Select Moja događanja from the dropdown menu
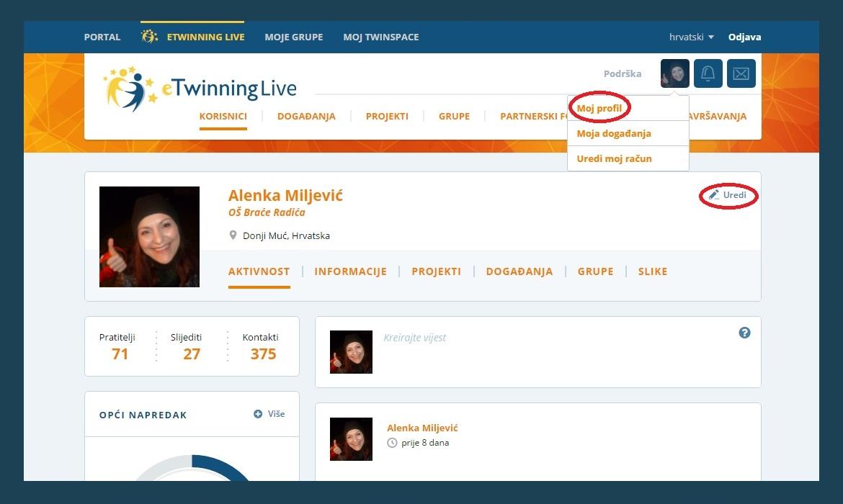The height and width of the screenshot is (504, 843). tap(613, 133)
